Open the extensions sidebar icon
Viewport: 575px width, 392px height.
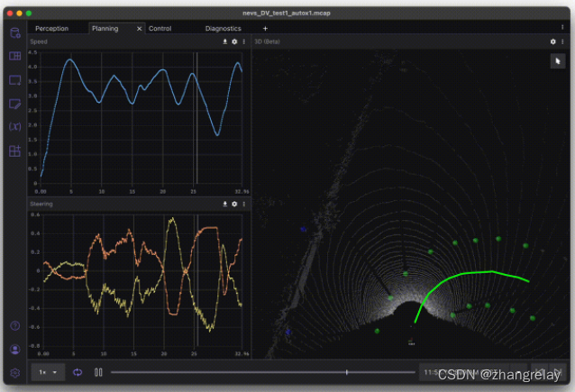coord(15,150)
